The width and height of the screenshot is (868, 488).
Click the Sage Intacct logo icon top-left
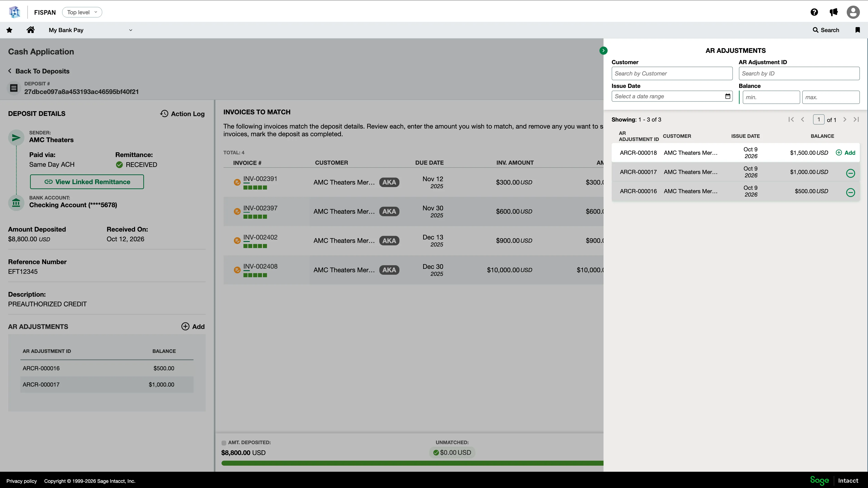pos(14,12)
